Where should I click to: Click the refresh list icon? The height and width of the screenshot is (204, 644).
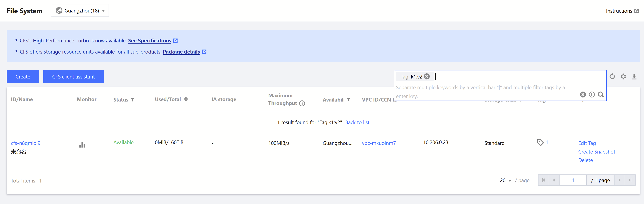tap(612, 76)
